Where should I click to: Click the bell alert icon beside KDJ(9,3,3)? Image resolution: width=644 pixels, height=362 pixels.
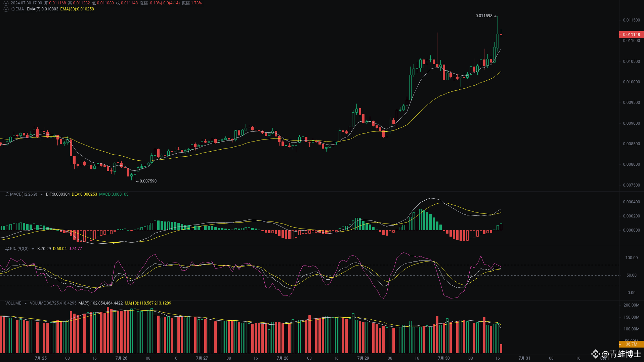[x=7, y=249]
